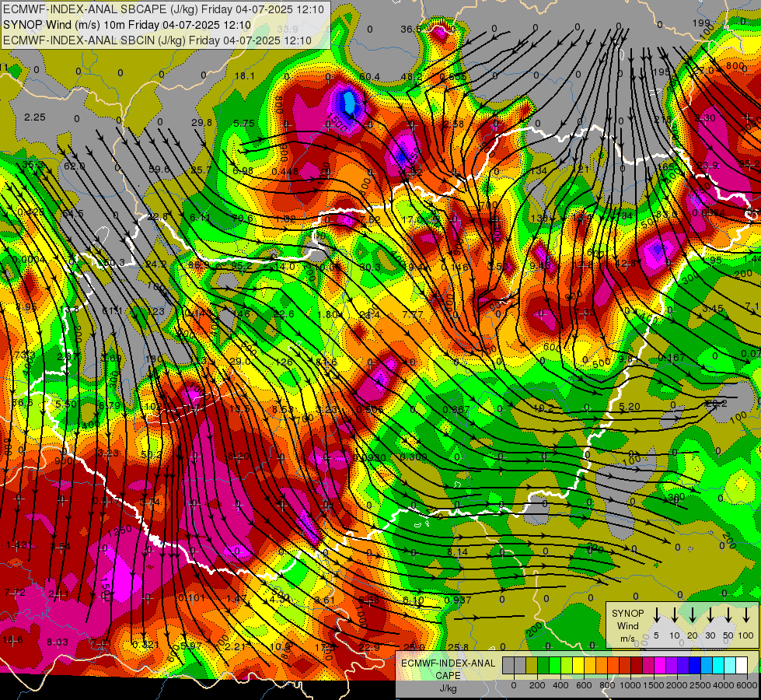Image resolution: width=761 pixels, height=700 pixels.
Task: Click the map value 18.1
Action: [x=245, y=75]
